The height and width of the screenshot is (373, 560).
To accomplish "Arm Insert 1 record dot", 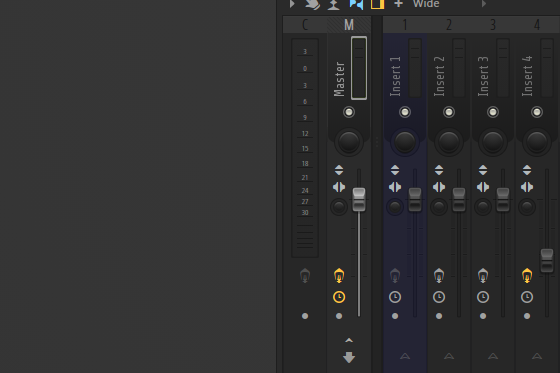I will pyautogui.click(x=395, y=316).
